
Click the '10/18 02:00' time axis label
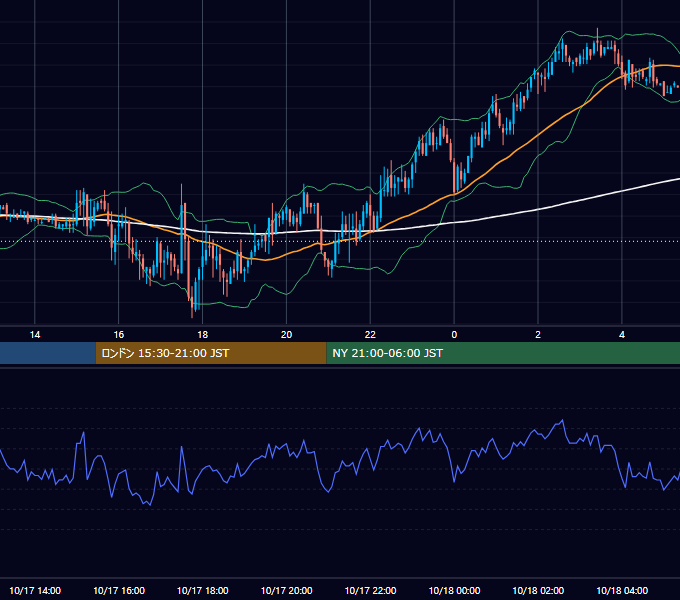click(538, 590)
